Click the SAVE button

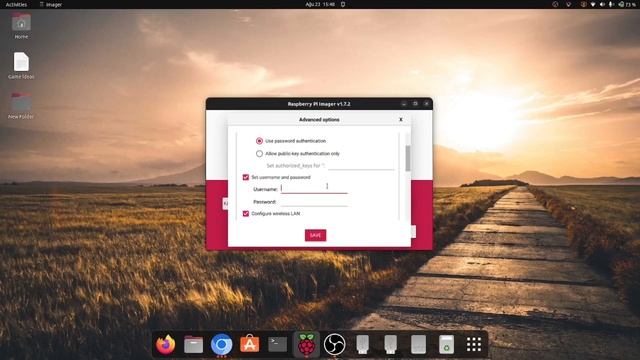[316, 235]
